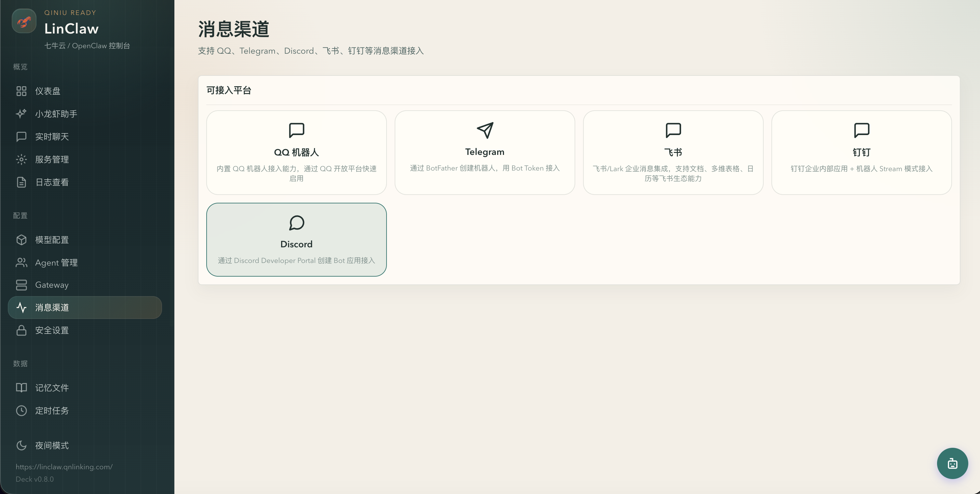Open 定时任务 via the clock icon
This screenshot has width=980, height=494.
click(21, 411)
